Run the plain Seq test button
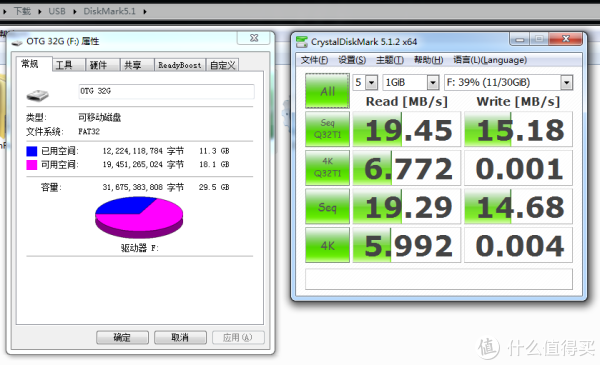600x365 pixels. pos(327,206)
